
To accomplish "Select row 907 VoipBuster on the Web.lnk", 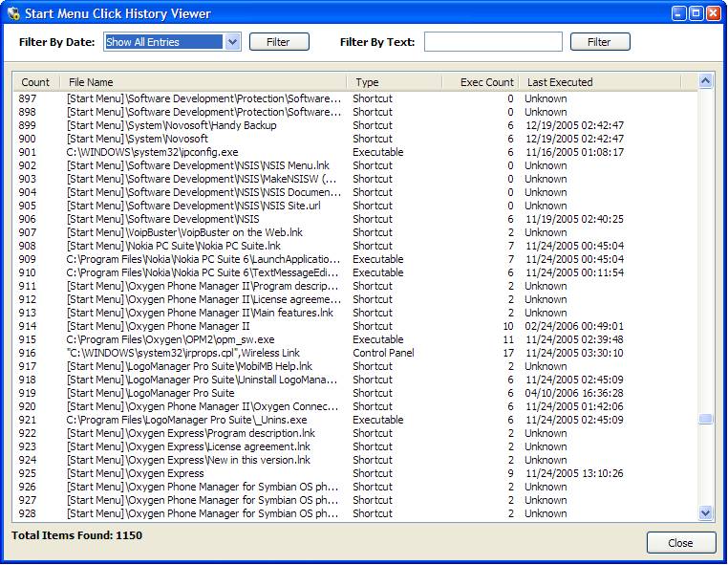I will pos(355,232).
